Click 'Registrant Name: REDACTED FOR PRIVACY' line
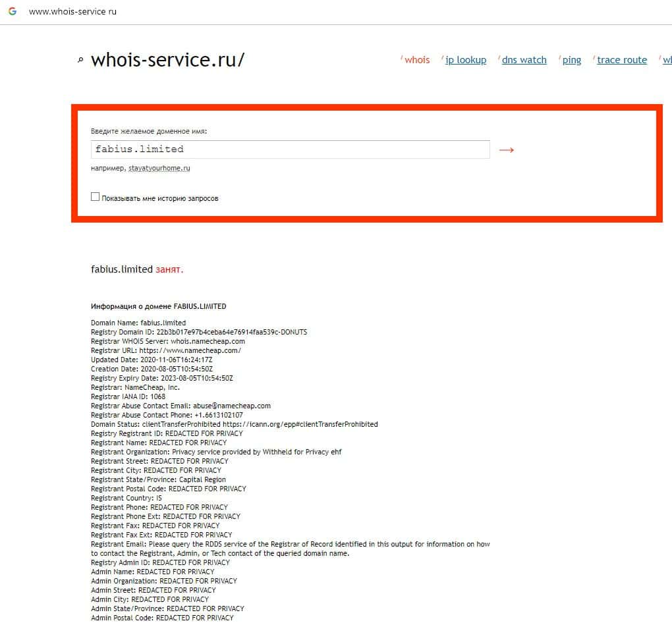672x623 pixels. (159, 443)
